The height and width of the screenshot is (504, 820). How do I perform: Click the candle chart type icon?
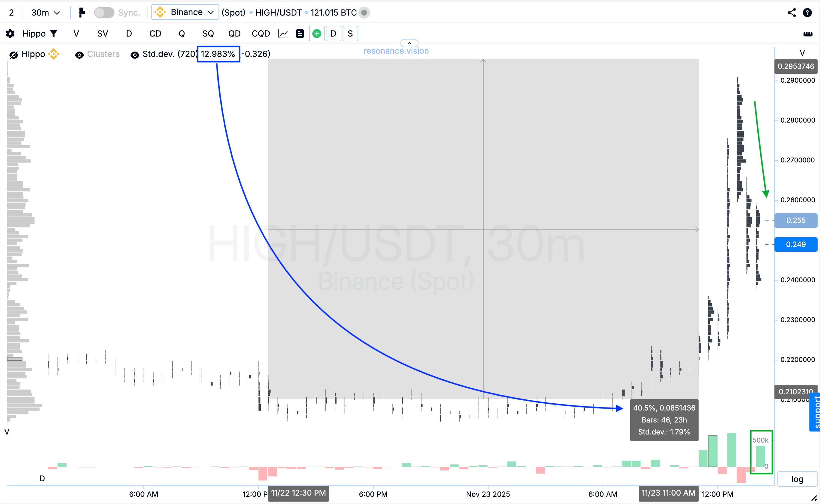pyautogui.click(x=82, y=13)
